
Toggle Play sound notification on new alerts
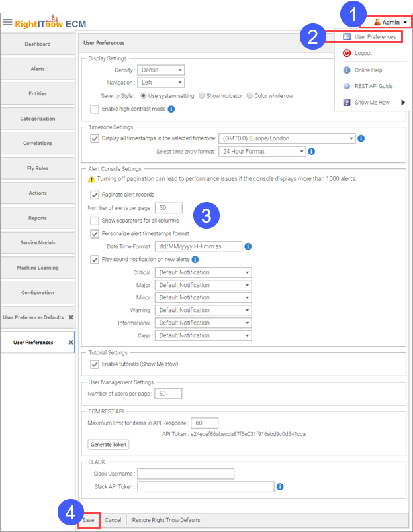94,260
